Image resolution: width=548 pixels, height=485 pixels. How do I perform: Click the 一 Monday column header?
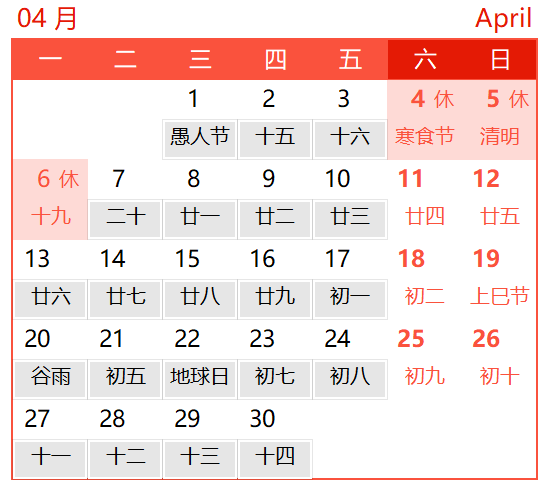tap(50, 59)
